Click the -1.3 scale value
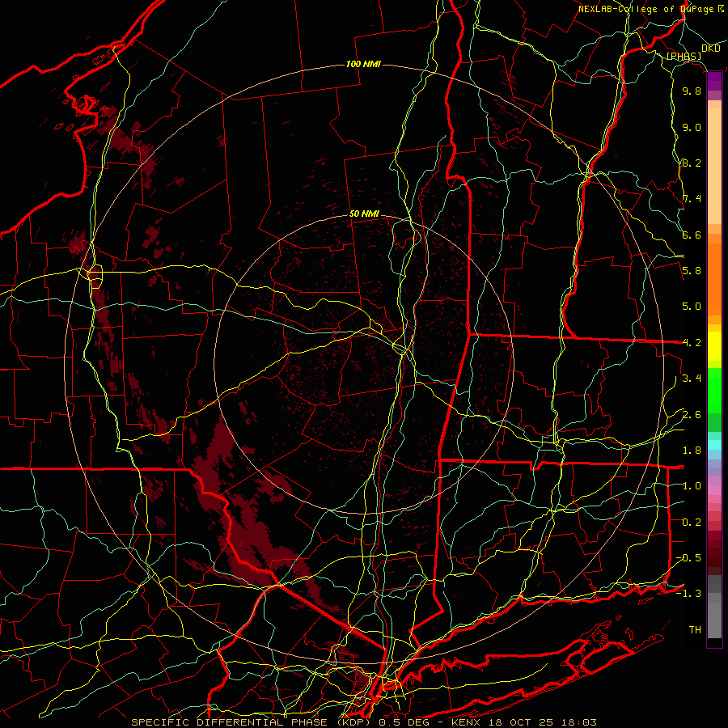This screenshot has height=728, width=728. tap(688, 594)
